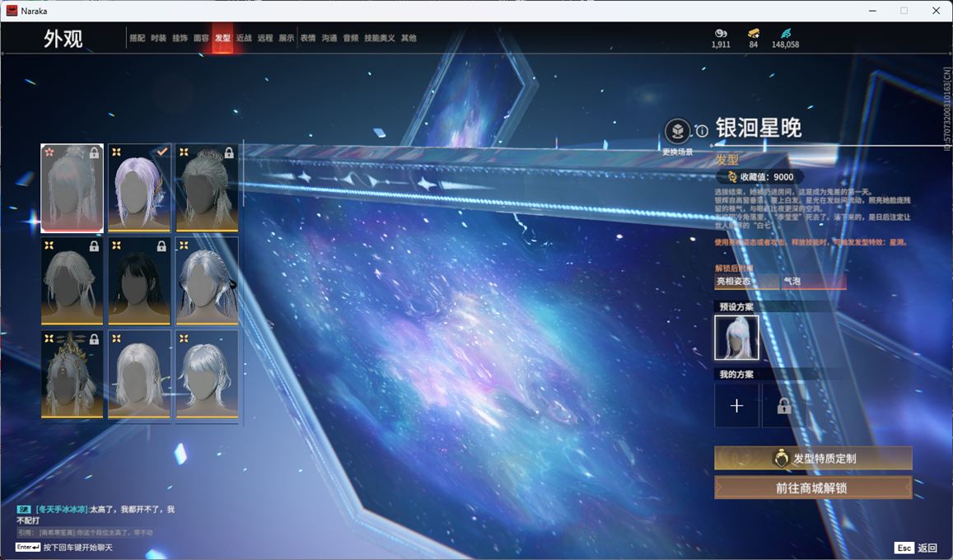Select the equipped purple hairstyle with checkmark
This screenshot has width=953, height=560.
click(x=139, y=188)
